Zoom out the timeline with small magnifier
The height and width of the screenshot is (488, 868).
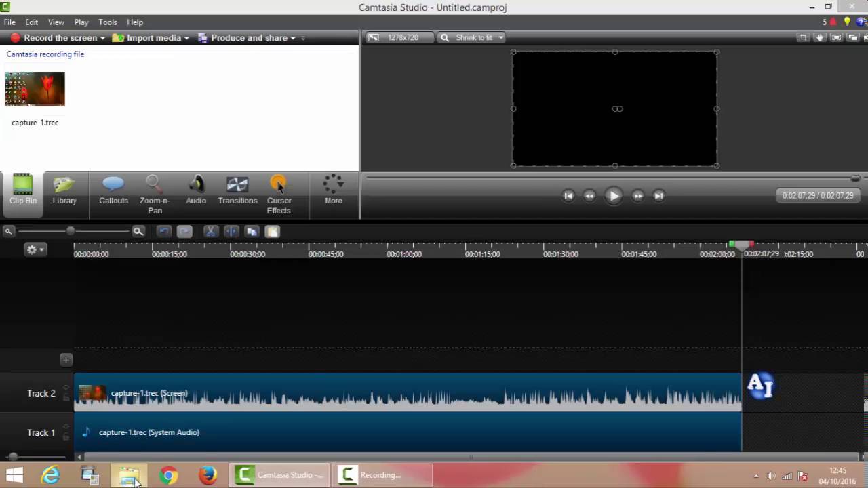[8, 232]
